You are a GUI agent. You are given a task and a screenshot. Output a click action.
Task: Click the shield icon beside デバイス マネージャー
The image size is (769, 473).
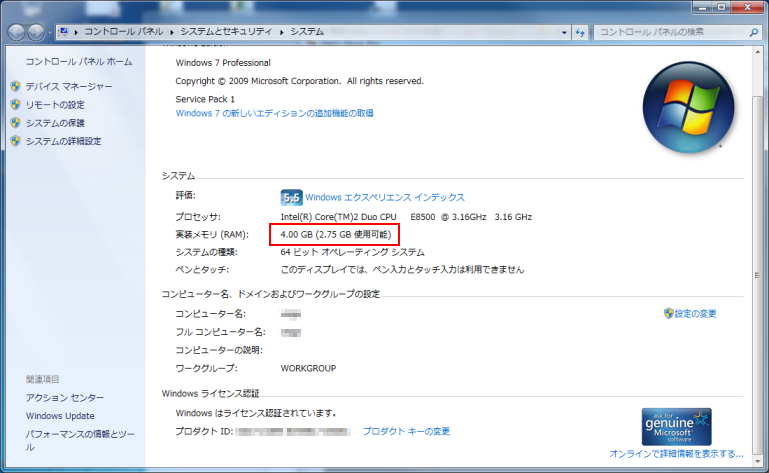[x=15, y=87]
